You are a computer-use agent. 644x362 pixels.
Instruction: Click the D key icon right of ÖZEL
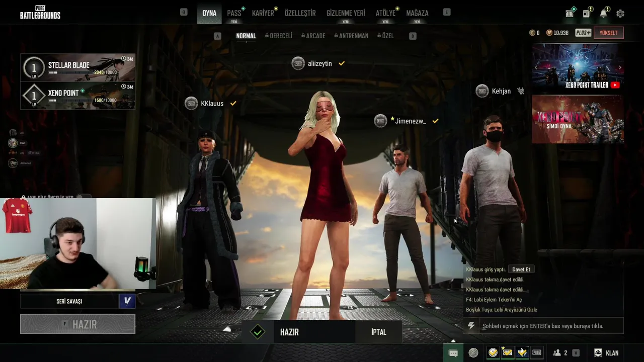click(x=413, y=36)
